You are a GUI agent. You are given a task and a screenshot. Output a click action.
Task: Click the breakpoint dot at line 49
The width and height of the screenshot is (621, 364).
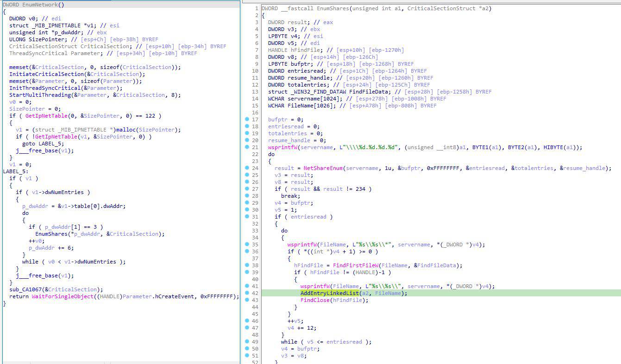pos(248,342)
